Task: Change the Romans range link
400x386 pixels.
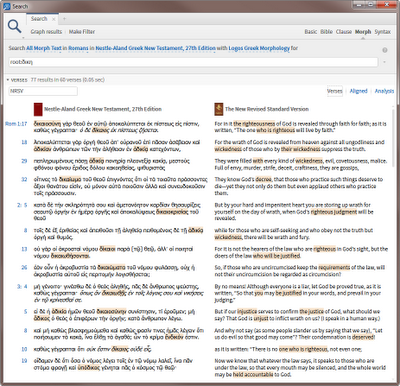Action: (78, 48)
